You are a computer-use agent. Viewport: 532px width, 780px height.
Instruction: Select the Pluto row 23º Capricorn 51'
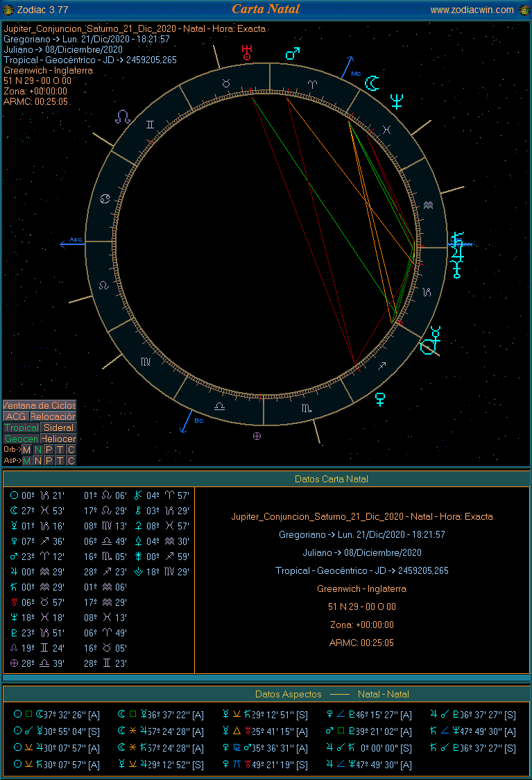point(37,633)
